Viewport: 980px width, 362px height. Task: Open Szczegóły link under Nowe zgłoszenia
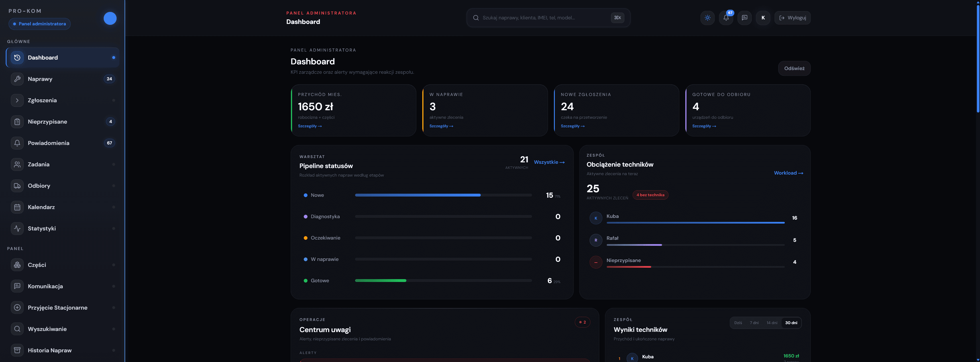click(572, 126)
